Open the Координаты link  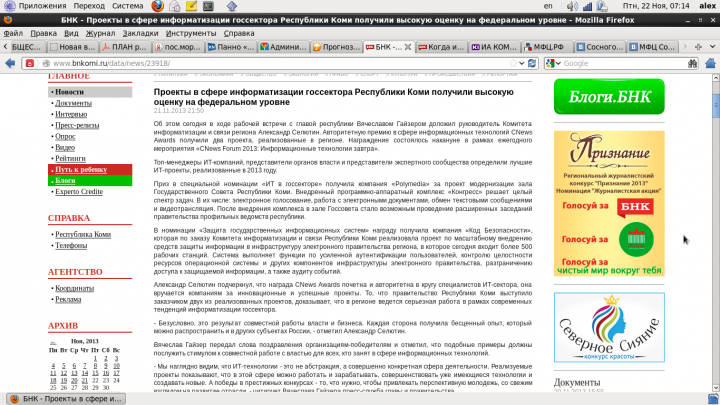tap(74, 288)
